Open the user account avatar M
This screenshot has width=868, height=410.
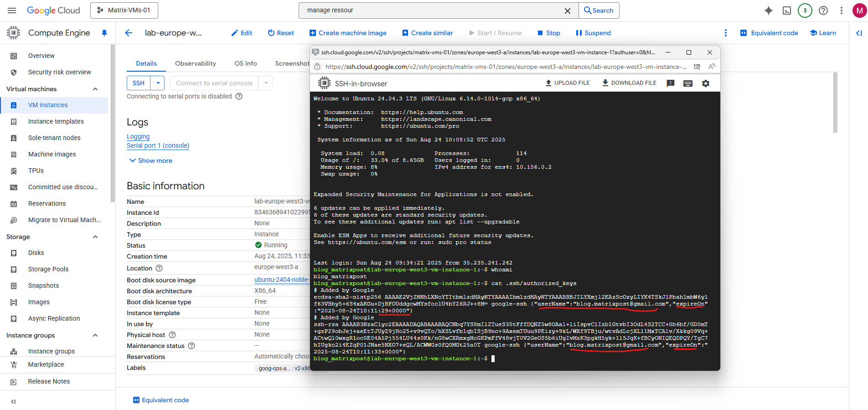coord(860,10)
